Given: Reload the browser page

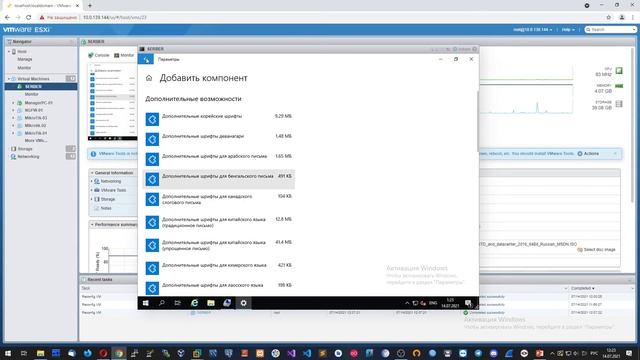Looking at the screenshot, I should tap(29, 18).
